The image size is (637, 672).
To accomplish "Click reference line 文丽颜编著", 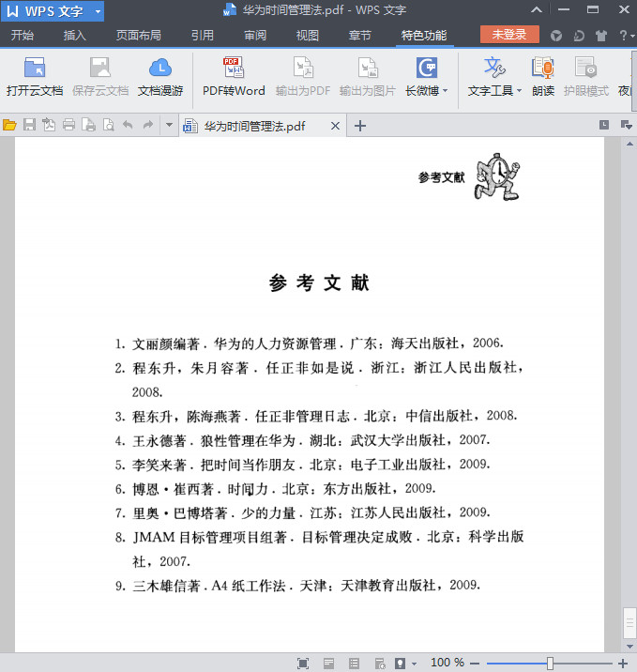I will tap(309, 344).
